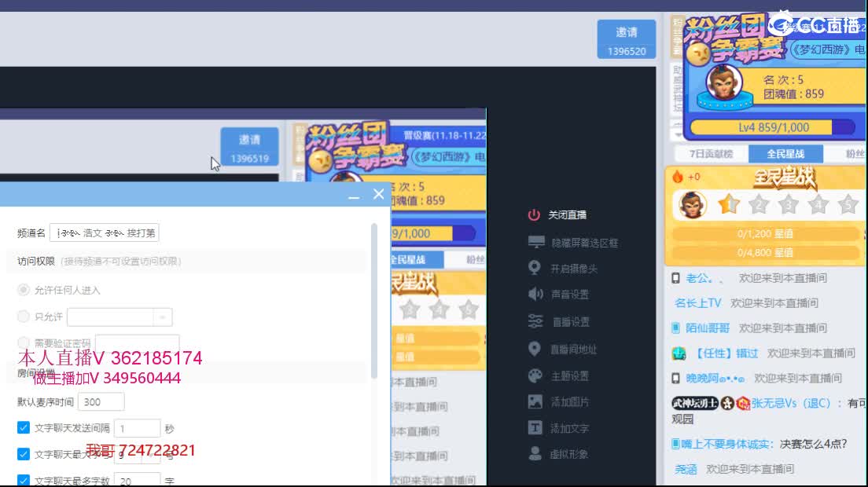Screen dimensions: 868x487
Task: Click the monkey avatar beside the stars
Action: [x=692, y=204]
